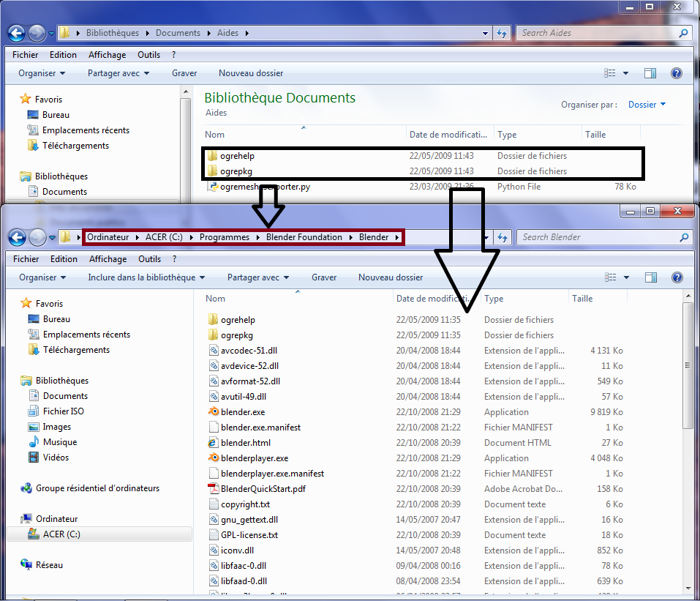This screenshot has height=601, width=700.
Task: Open Partager avec dropdown in Blender window
Action: coord(258,277)
